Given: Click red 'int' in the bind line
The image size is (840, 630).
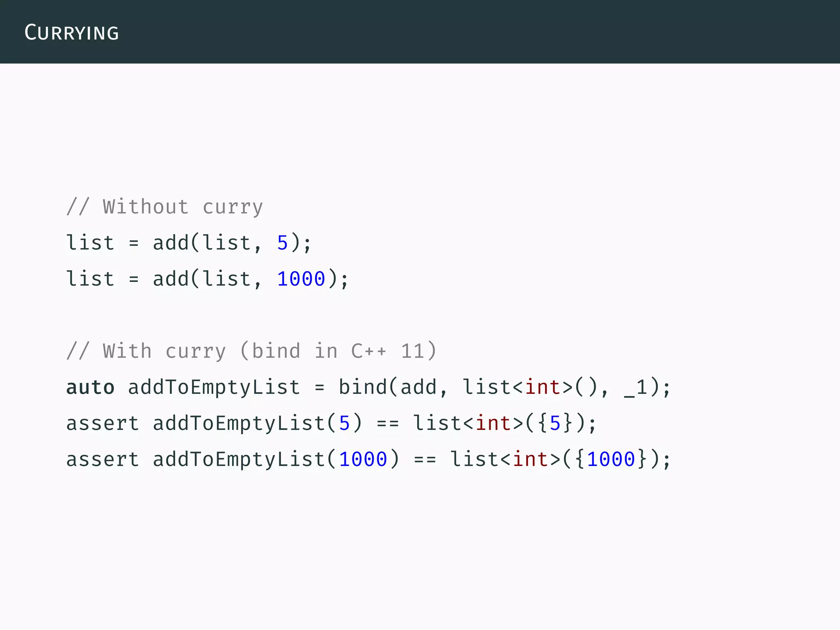Looking at the screenshot, I should (542, 387).
